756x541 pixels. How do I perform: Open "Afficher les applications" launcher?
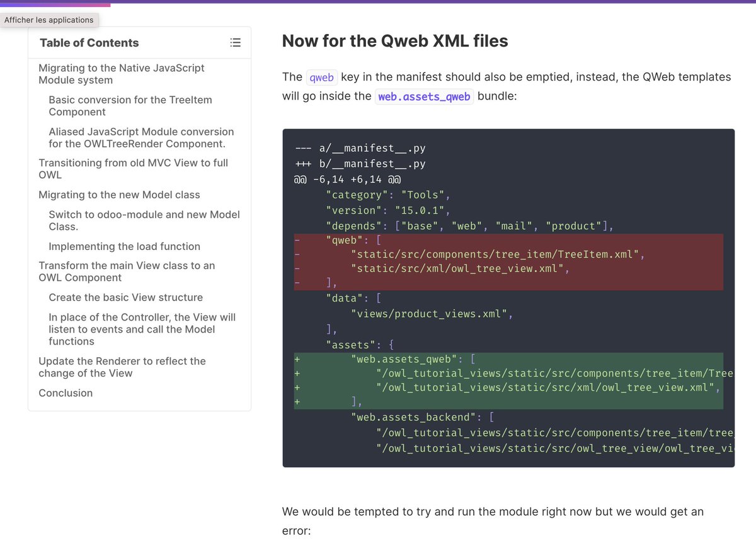pyautogui.click(x=50, y=20)
